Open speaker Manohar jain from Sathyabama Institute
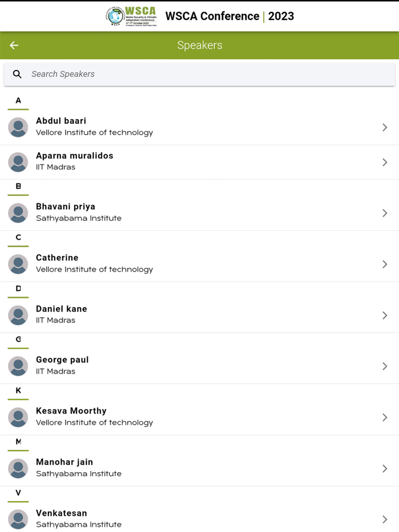Screen dimensions: 399x532 (199, 468)
